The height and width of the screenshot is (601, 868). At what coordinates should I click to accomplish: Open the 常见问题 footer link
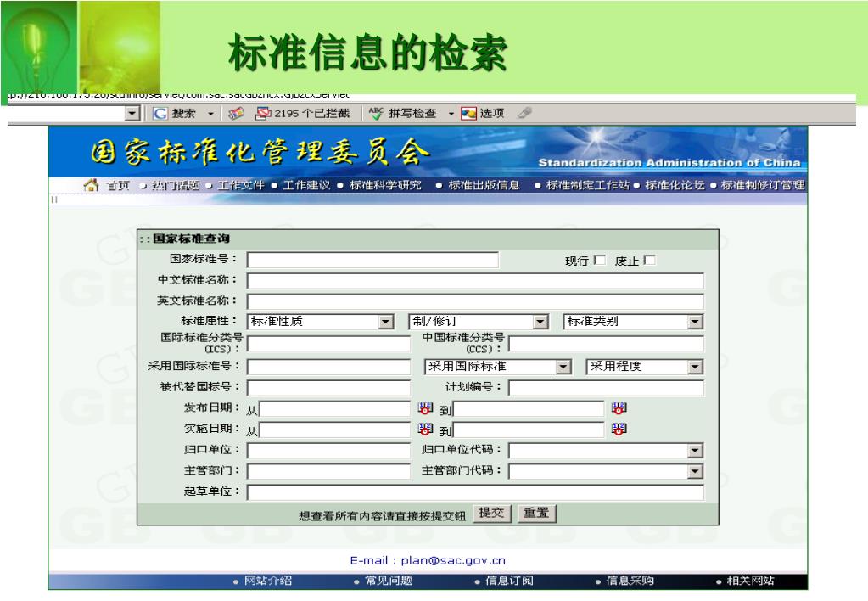point(389,581)
